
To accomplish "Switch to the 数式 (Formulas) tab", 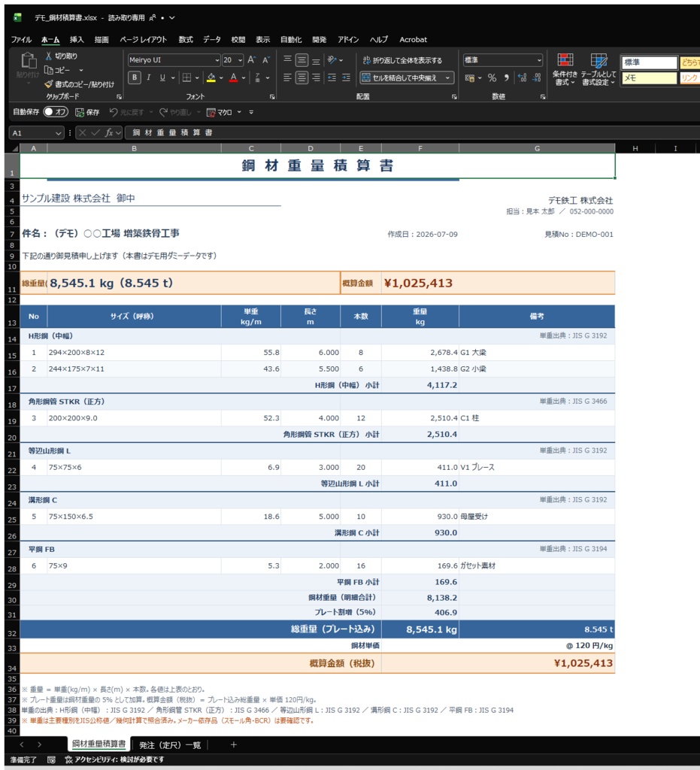I will coord(186,39).
